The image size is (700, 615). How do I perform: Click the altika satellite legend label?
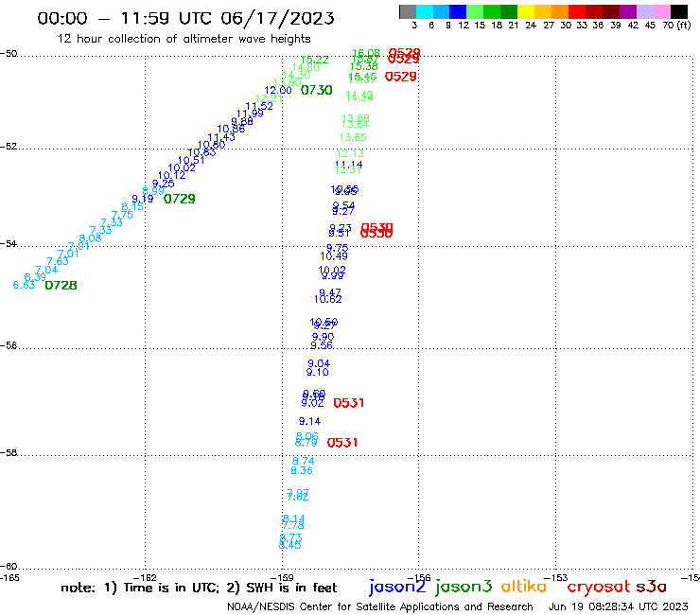pos(524,586)
